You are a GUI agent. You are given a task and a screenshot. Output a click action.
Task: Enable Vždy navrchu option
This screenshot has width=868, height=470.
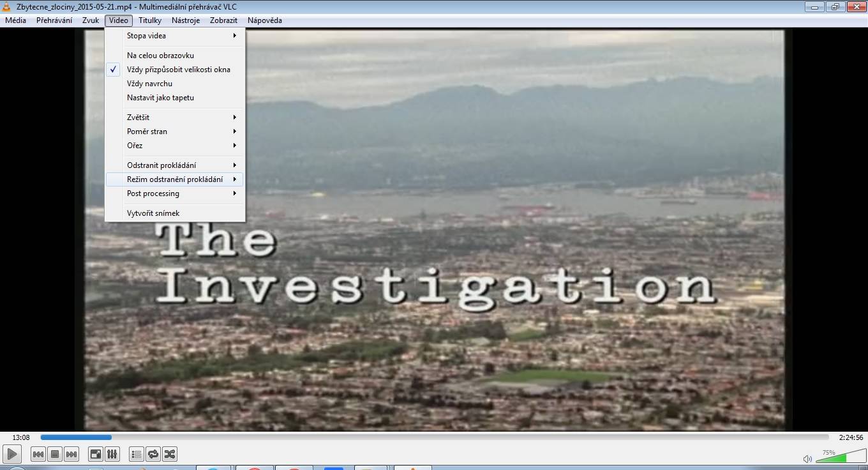click(175, 84)
